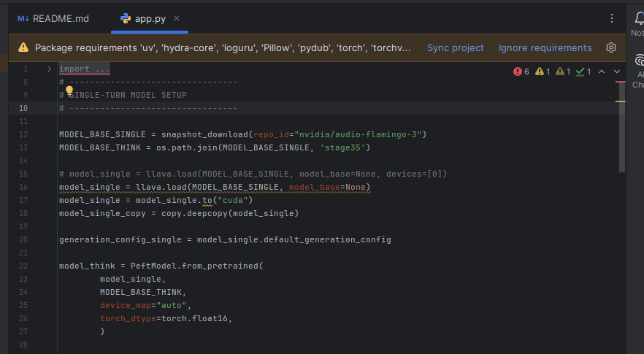
Task: Click the first yellow warning indicator
Action: [543, 72]
